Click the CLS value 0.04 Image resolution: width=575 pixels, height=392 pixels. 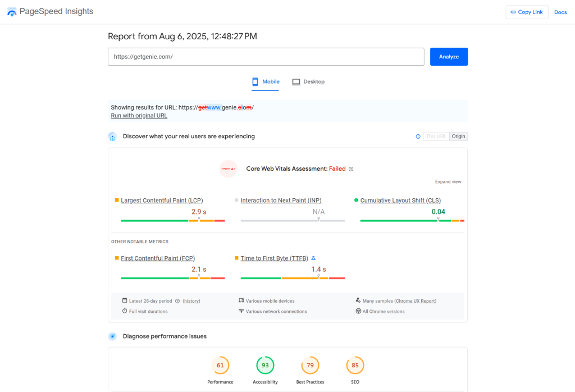pos(438,212)
